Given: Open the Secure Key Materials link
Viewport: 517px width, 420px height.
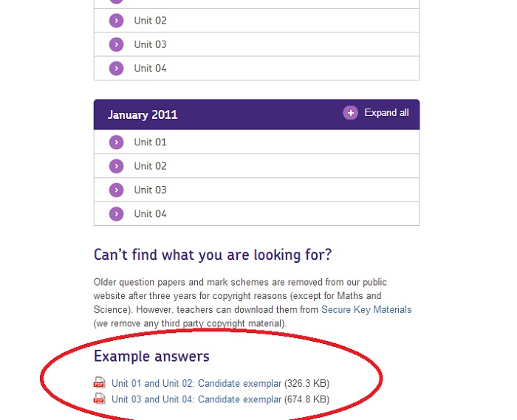Looking at the screenshot, I should coord(366,310).
